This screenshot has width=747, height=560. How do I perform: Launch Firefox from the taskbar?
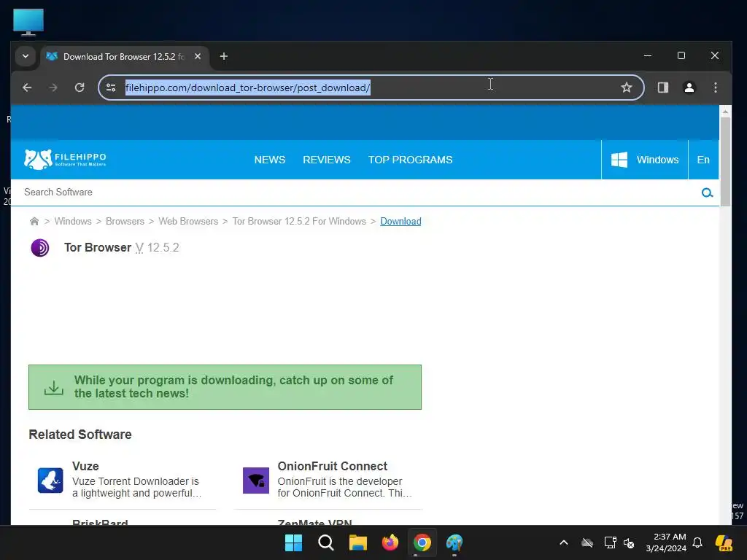(x=390, y=542)
